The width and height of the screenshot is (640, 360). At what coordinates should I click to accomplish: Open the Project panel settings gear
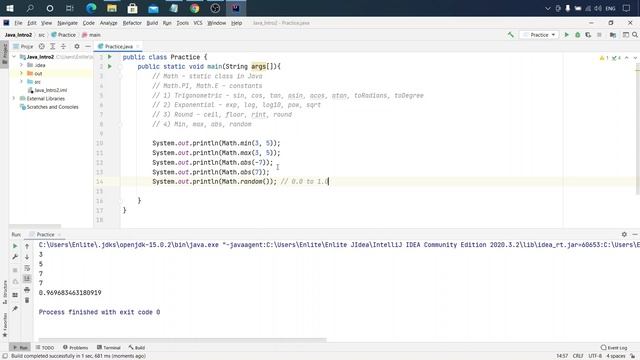(x=77, y=47)
